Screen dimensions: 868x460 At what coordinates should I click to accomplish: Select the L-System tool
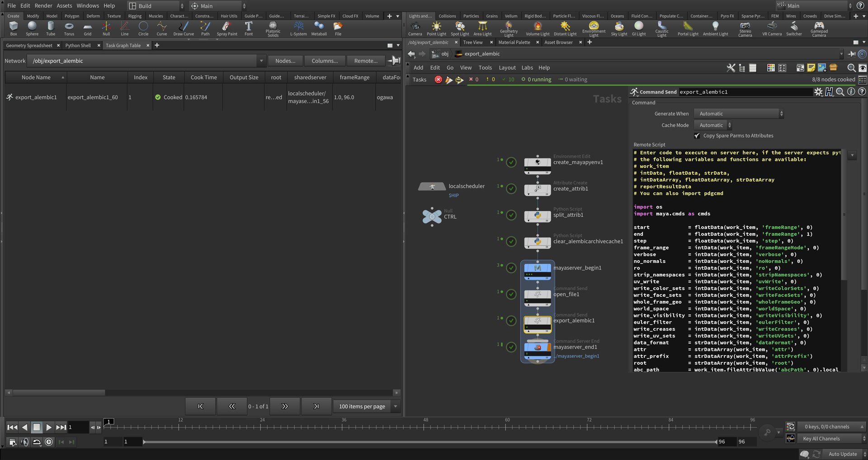[x=298, y=28]
